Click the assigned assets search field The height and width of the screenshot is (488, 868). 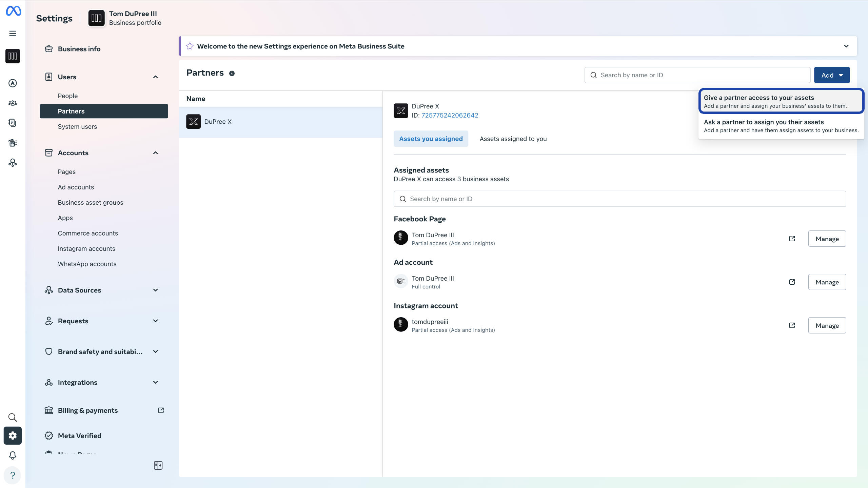pyautogui.click(x=619, y=199)
